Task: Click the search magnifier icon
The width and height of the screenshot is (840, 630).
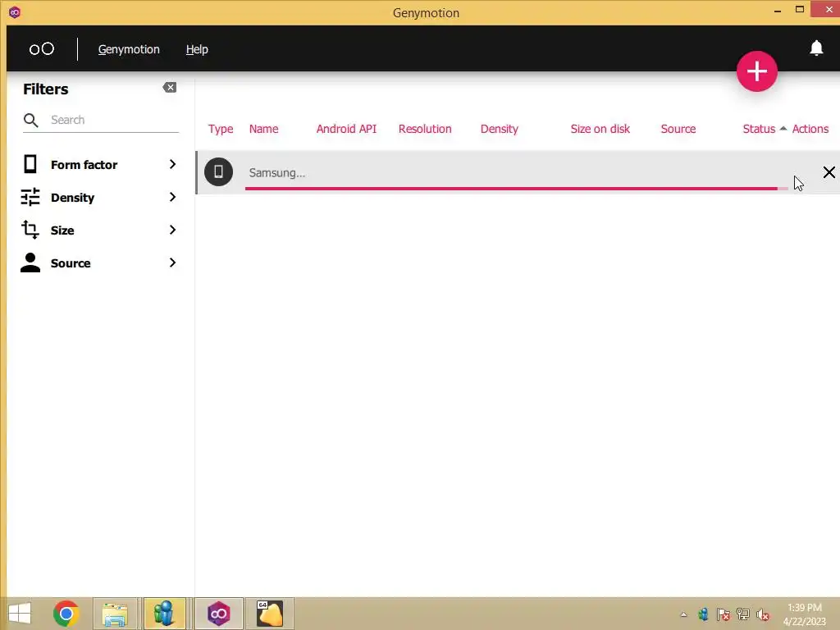Action: coord(30,120)
